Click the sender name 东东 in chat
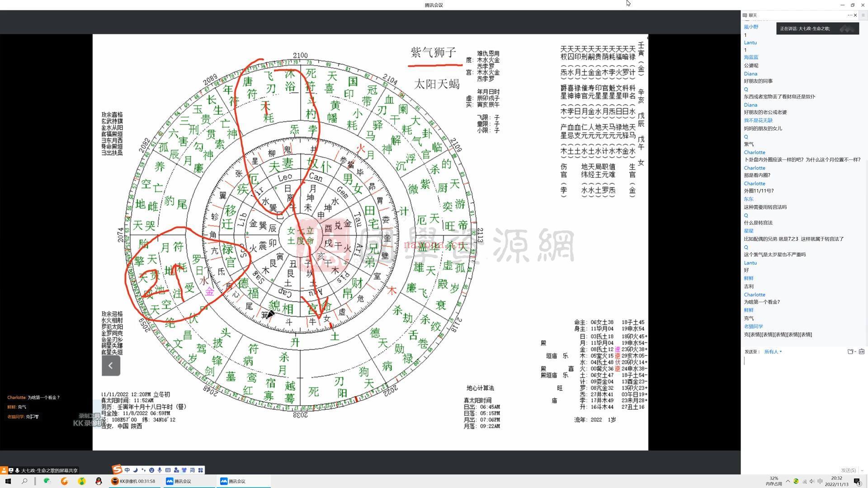 point(749,199)
